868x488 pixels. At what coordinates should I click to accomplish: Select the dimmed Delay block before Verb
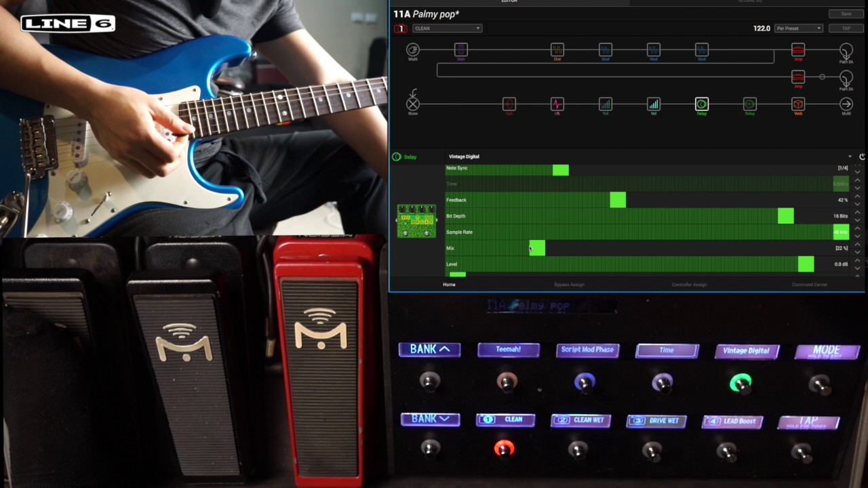[749, 104]
